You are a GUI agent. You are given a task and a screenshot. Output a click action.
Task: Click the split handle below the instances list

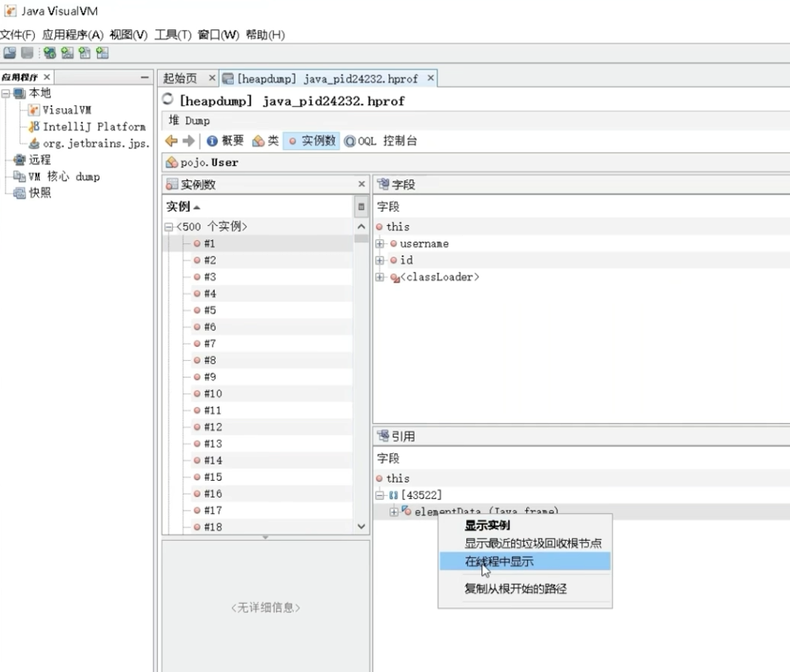pos(265,538)
